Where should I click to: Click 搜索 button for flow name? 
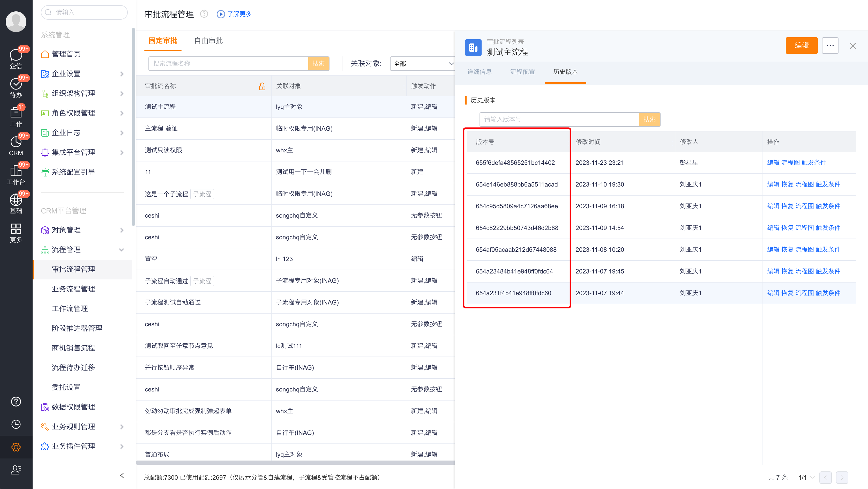[318, 63]
